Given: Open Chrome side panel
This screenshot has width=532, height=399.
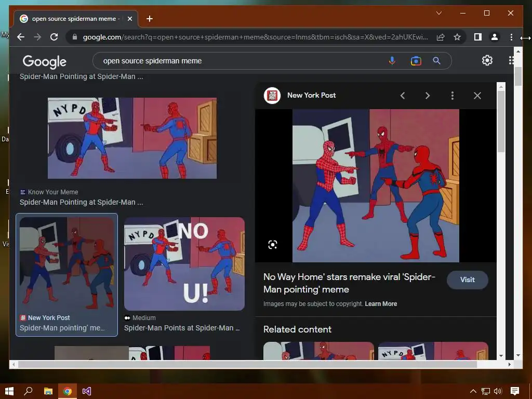Looking at the screenshot, I should tap(478, 37).
